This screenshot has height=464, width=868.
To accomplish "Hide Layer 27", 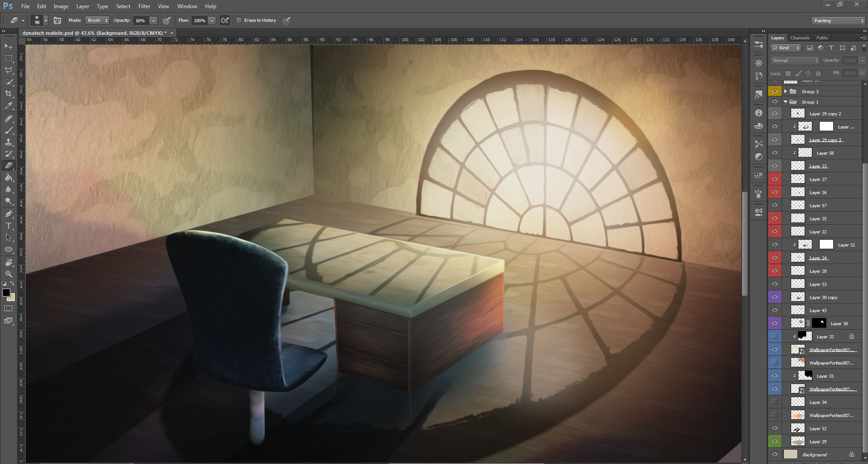I will point(775,179).
